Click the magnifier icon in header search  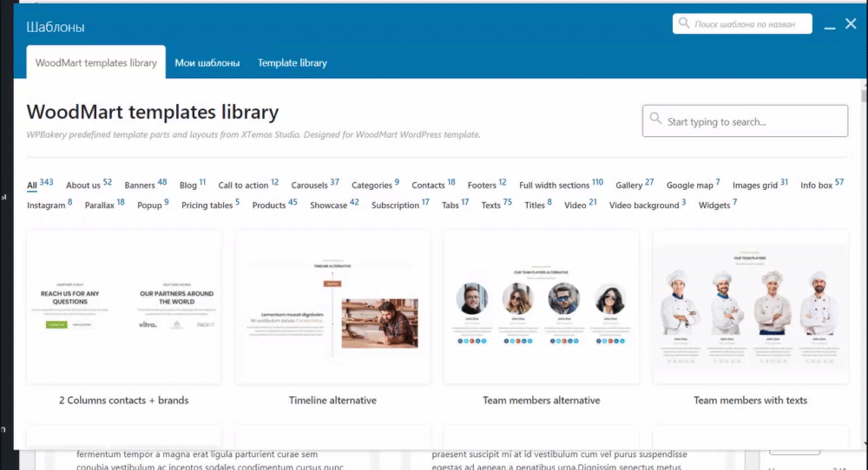pos(684,23)
